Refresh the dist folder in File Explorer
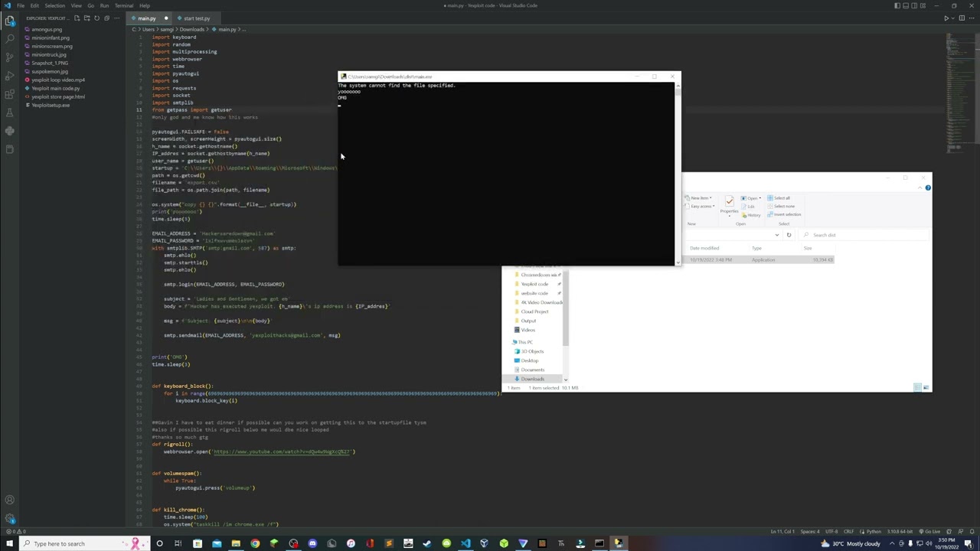 [789, 235]
